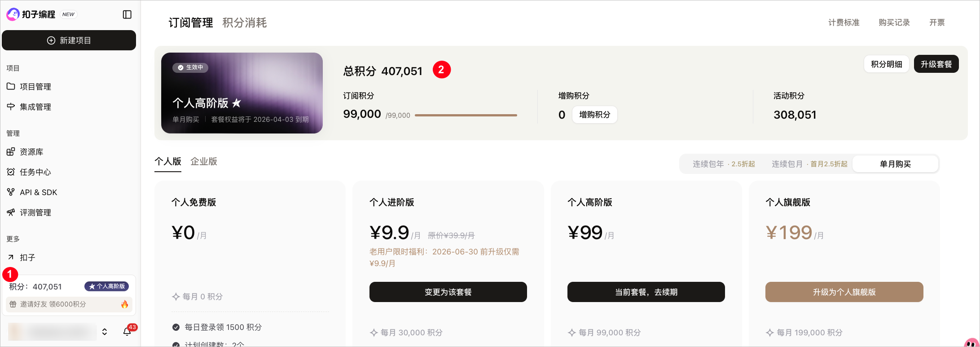Select the 单月购买 billing option

pos(895,164)
